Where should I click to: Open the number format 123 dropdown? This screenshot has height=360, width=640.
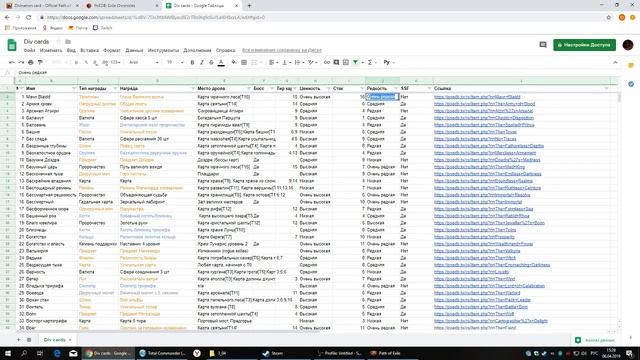pyautogui.click(x=116, y=62)
